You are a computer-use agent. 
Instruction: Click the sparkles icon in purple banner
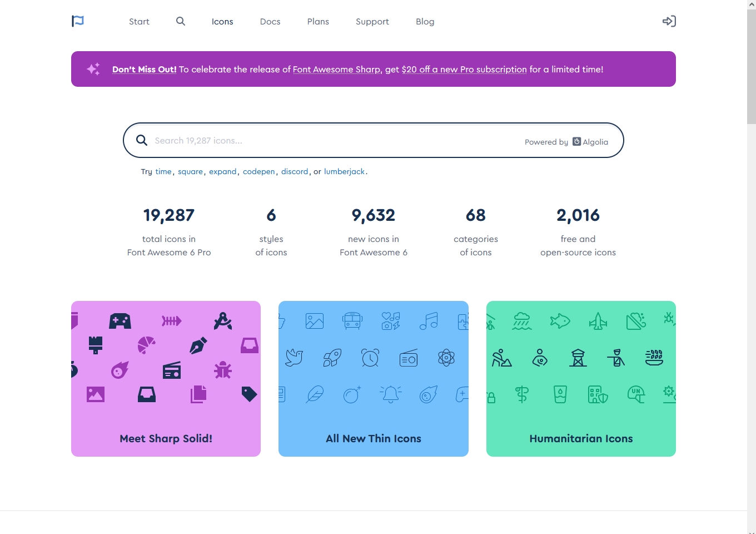tap(93, 69)
